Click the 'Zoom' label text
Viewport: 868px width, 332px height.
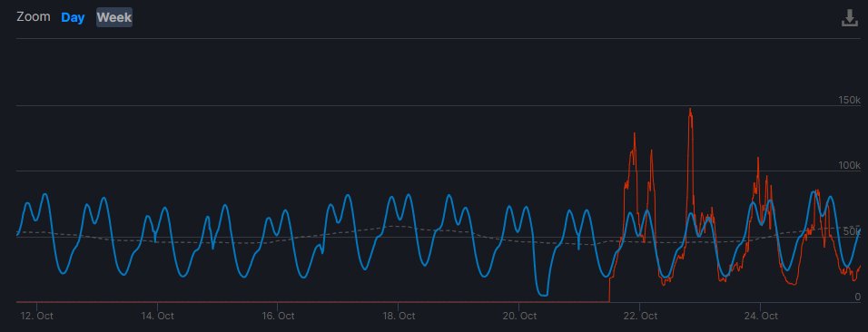(x=34, y=16)
